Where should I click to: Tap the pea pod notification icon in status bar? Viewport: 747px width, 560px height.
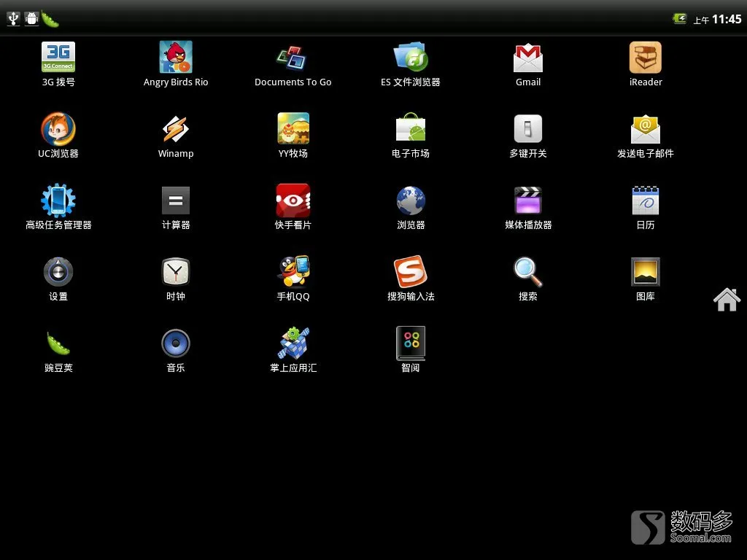[x=50, y=18]
